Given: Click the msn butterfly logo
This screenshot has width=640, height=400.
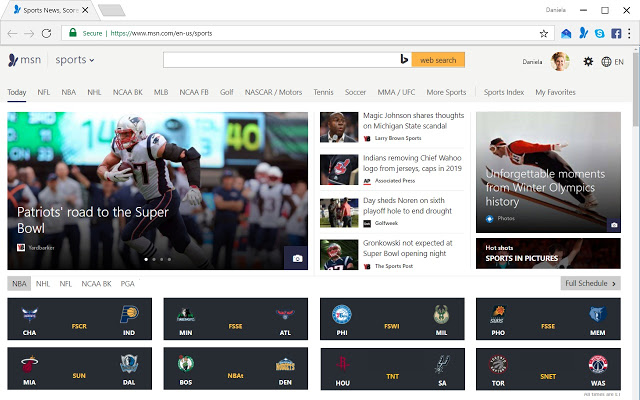Looking at the screenshot, I should [x=13, y=60].
